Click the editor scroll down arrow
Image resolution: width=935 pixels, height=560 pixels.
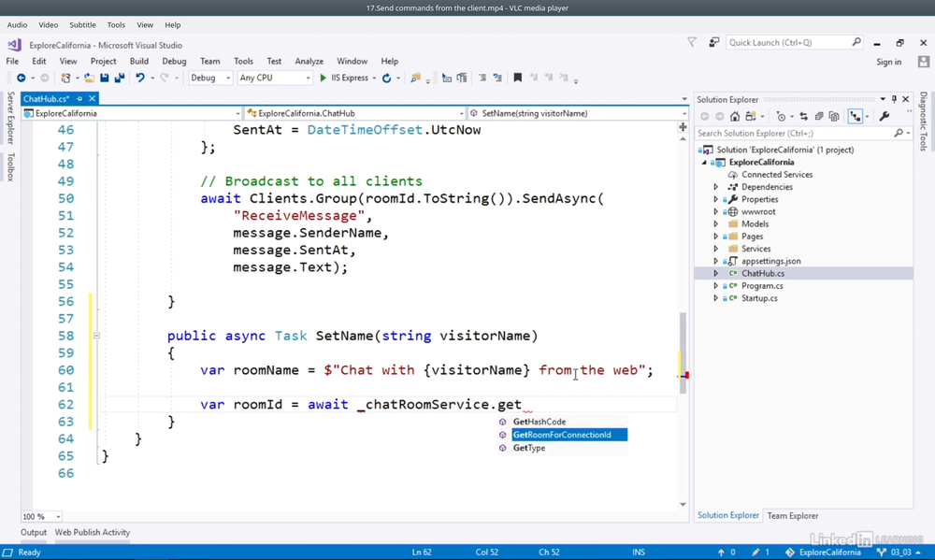(x=683, y=505)
